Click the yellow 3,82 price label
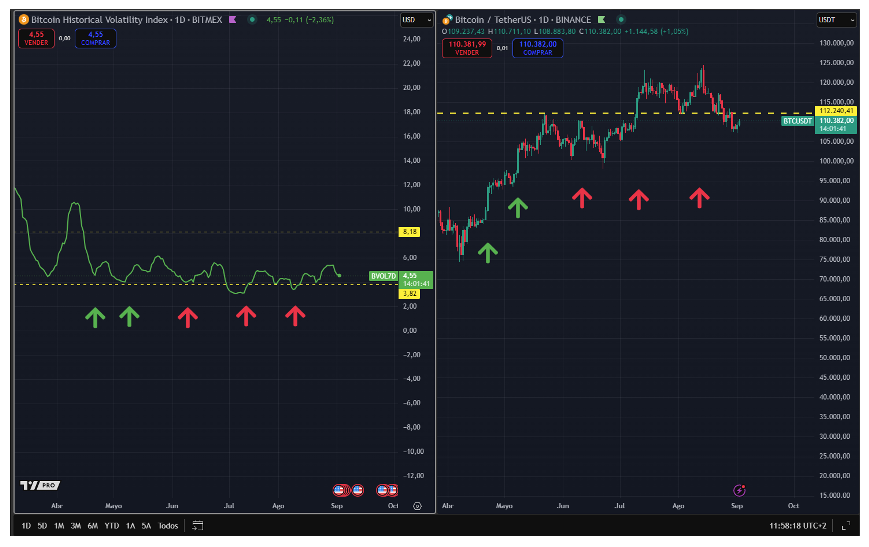 410,294
